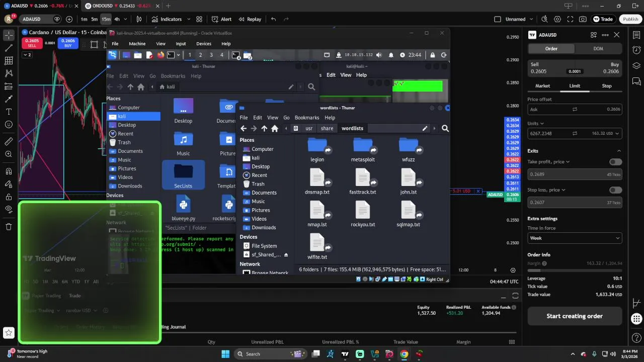
Task: Open the 163.32 USD currency dropdown
Action: point(605,133)
